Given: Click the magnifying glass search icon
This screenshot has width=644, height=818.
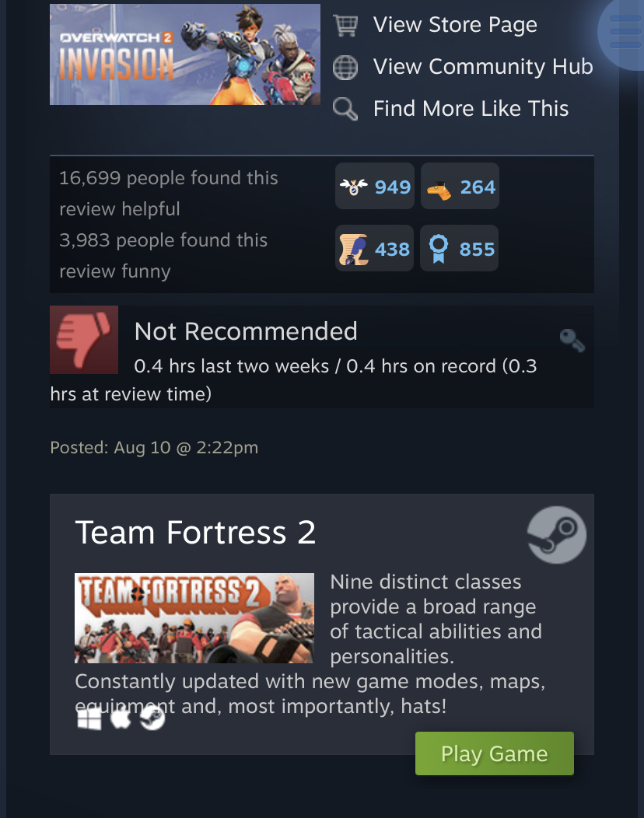Looking at the screenshot, I should tap(345, 109).
